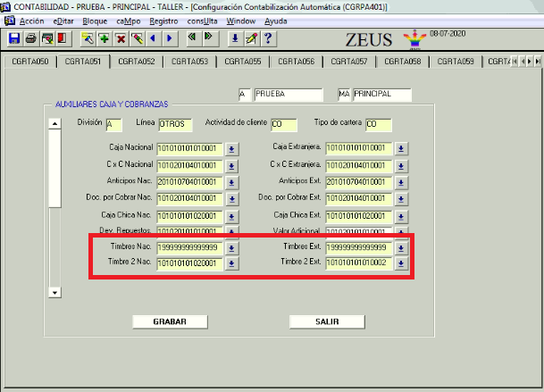Click the Timbre 2 Nac. input field
The height and width of the screenshot is (392, 544).
(x=188, y=263)
